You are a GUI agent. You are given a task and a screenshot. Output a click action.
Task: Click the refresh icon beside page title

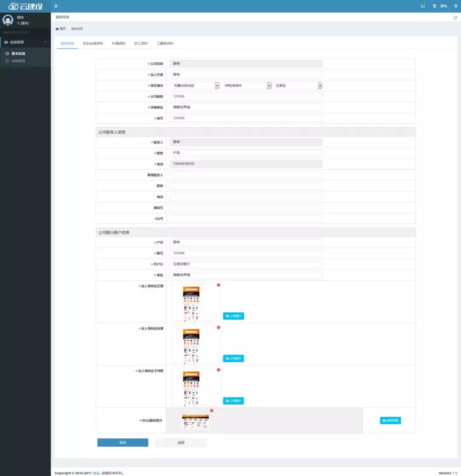pos(455,18)
